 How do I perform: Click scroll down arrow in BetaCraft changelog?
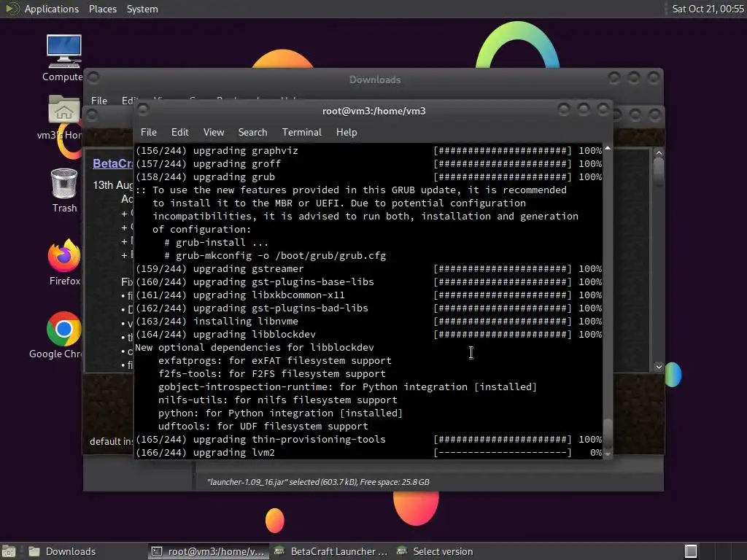pyautogui.click(x=659, y=367)
